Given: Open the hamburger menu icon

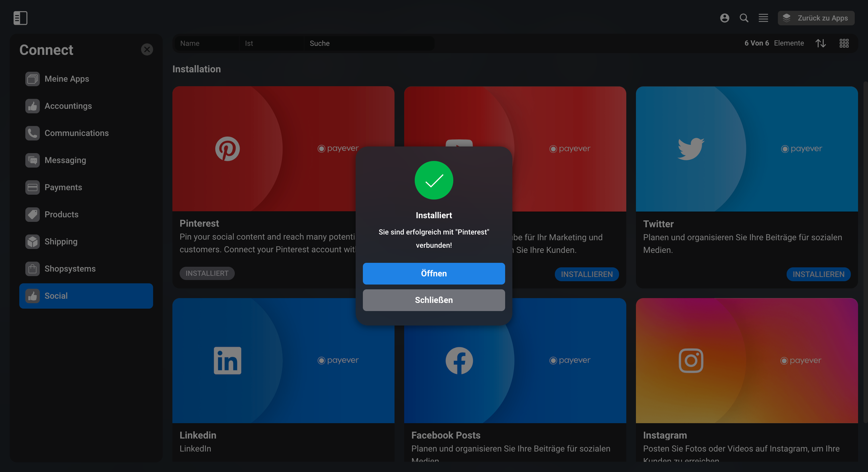Looking at the screenshot, I should pos(763,18).
